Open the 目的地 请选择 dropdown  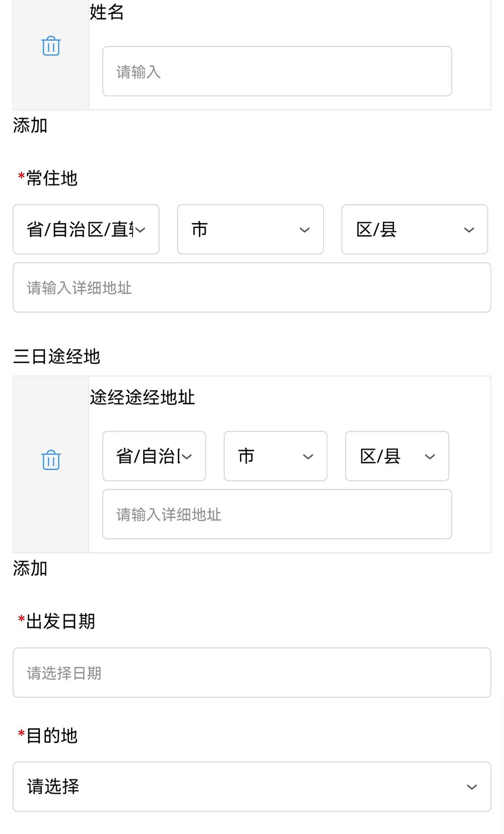(252, 786)
